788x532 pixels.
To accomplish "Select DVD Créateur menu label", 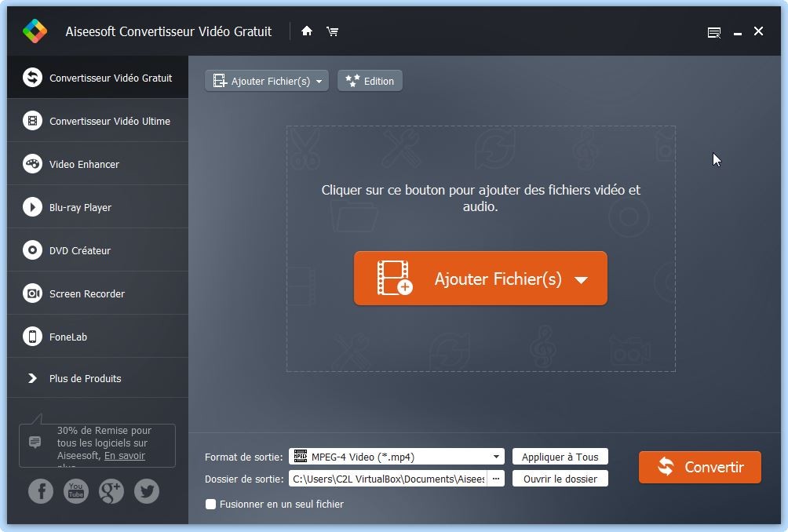I will (80, 251).
